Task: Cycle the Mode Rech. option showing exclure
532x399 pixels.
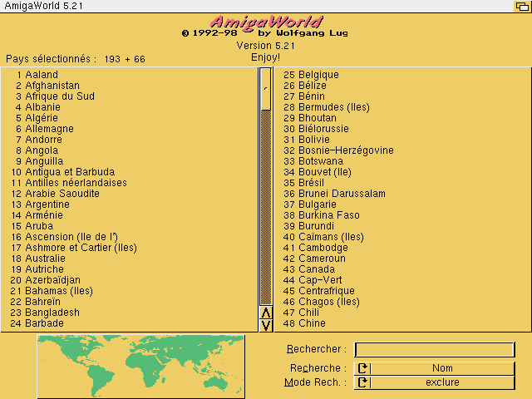Action: (434, 382)
